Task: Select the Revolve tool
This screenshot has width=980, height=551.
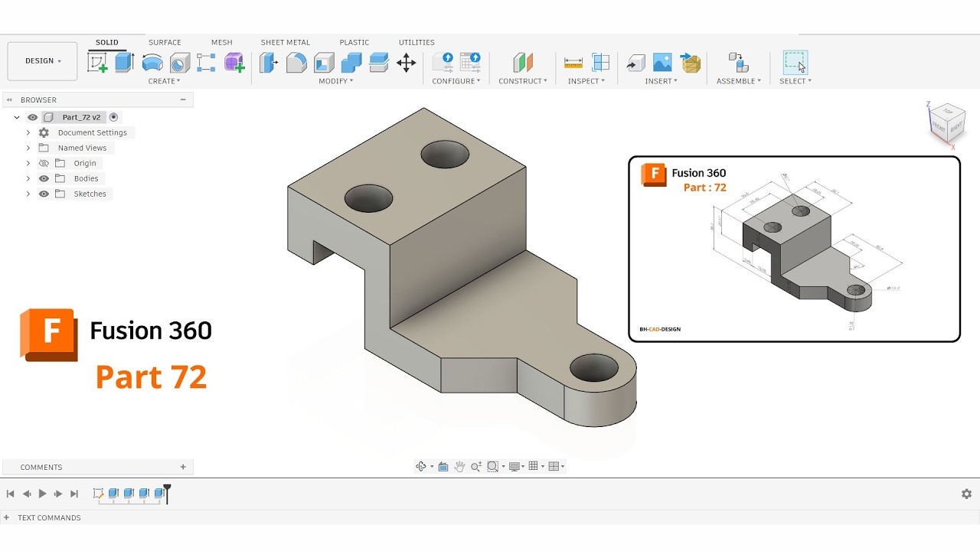Action: [152, 63]
